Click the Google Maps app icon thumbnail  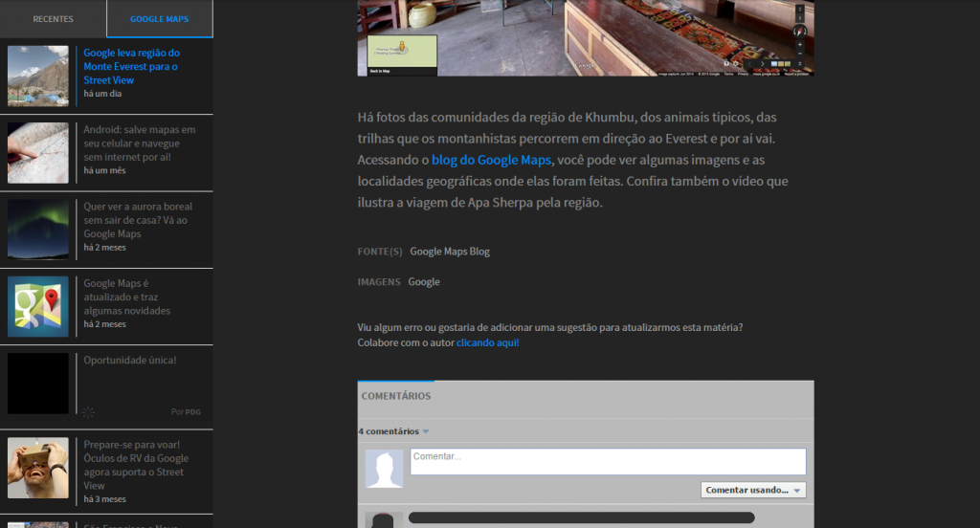[38, 306]
